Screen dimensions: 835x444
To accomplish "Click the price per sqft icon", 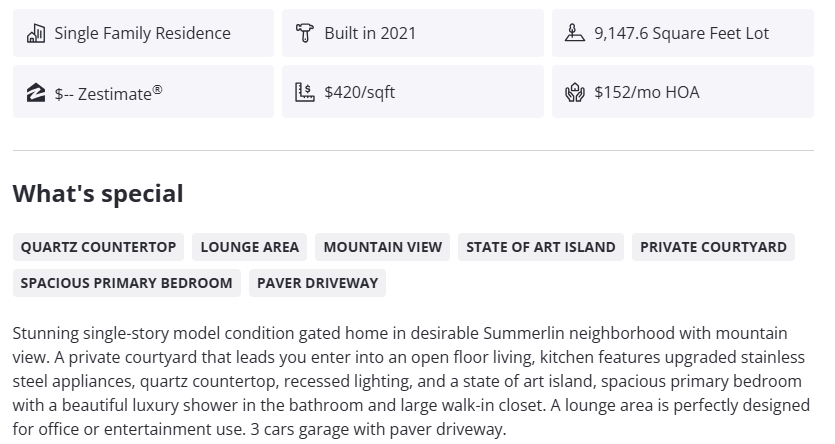I will [305, 92].
